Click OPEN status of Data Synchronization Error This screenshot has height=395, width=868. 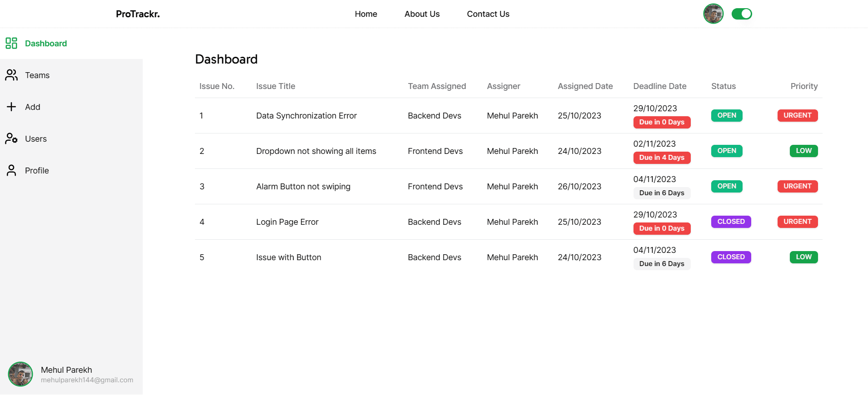727,115
